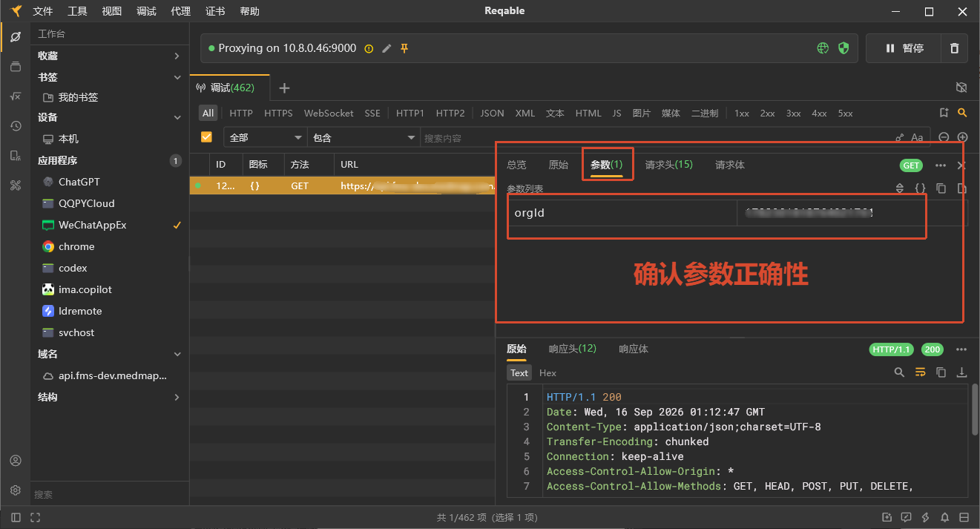Click the green globe system proxy icon

click(823, 48)
